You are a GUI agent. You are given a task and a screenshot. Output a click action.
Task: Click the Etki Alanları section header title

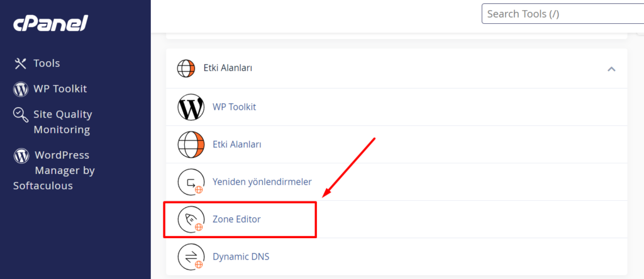pyautogui.click(x=228, y=68)
